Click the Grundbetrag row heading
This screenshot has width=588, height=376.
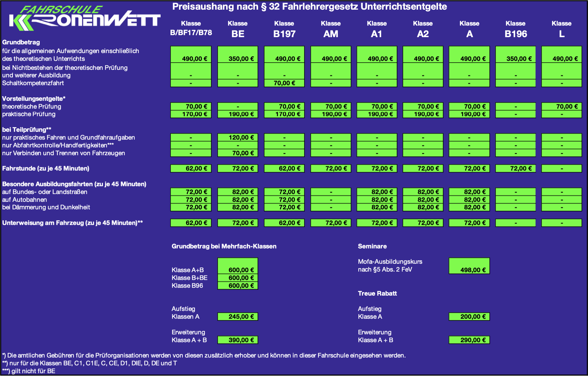21,42
